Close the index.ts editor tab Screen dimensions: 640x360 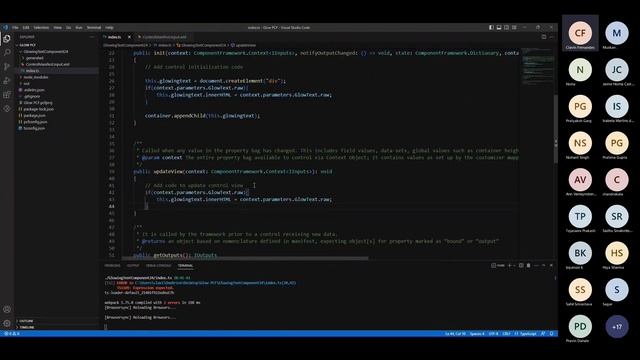(x=129, y=37)
